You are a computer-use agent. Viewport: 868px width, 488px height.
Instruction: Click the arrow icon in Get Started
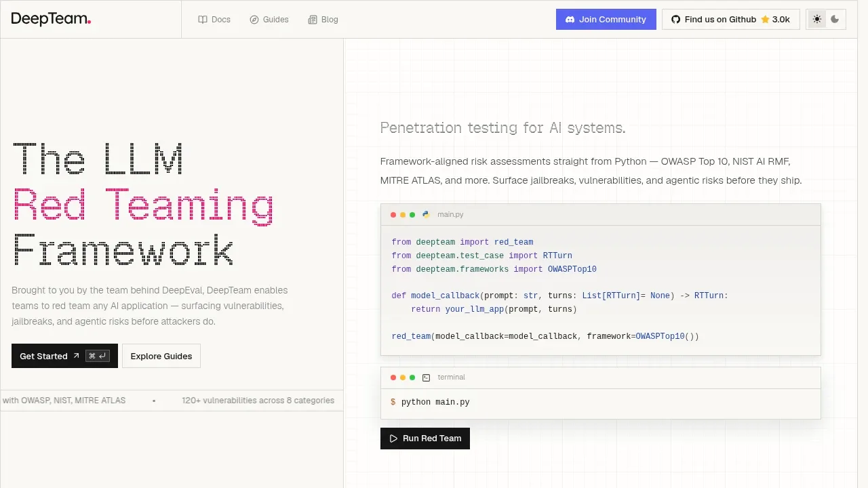(x=76, y=356)
